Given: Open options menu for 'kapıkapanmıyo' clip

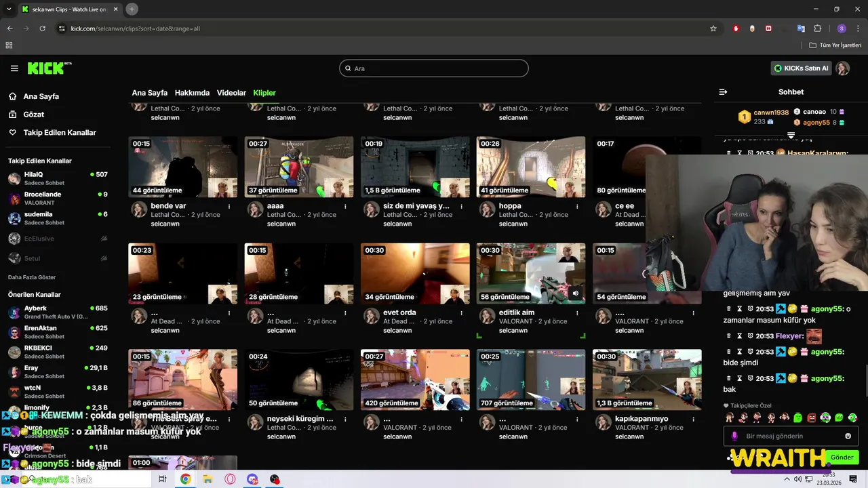Looking at the screenshot, I should 693,419.
